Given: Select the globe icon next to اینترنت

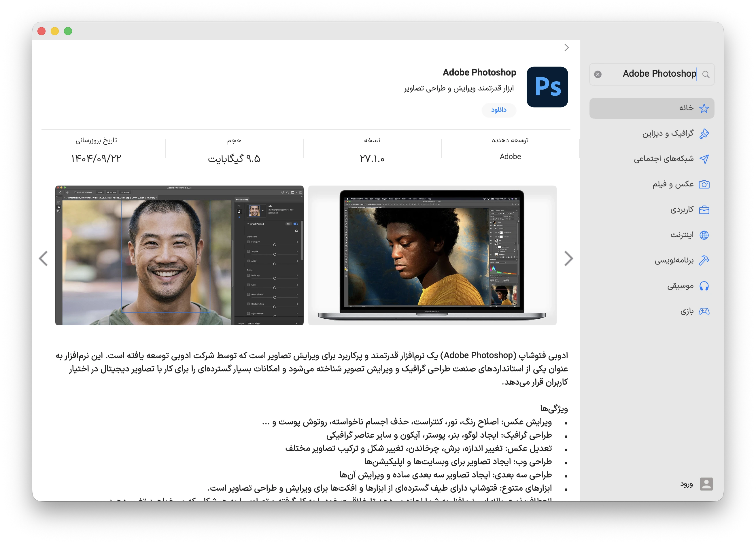Looking at the screenshot, I should click(704, 235).
